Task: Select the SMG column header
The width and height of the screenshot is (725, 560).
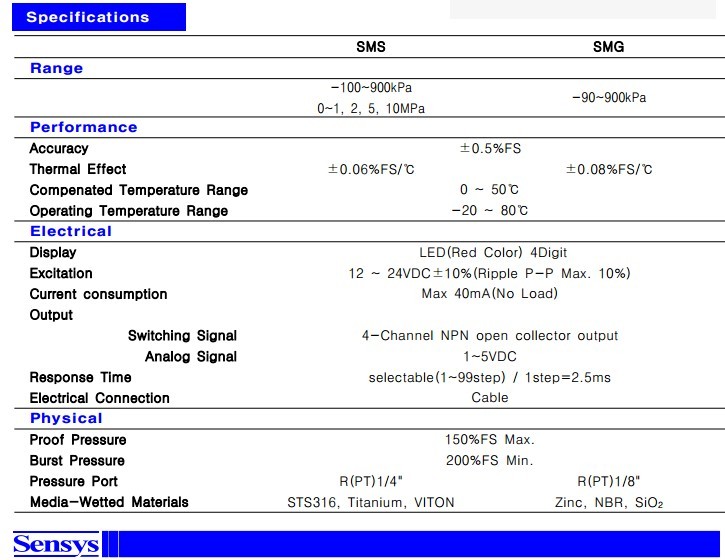Action: (608, 47)
